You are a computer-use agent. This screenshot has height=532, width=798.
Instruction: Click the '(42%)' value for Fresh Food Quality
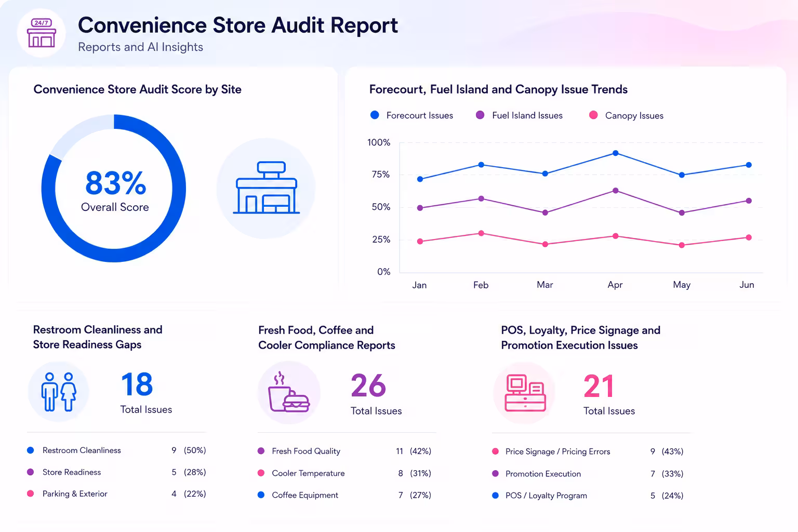[x=421, y=451]
